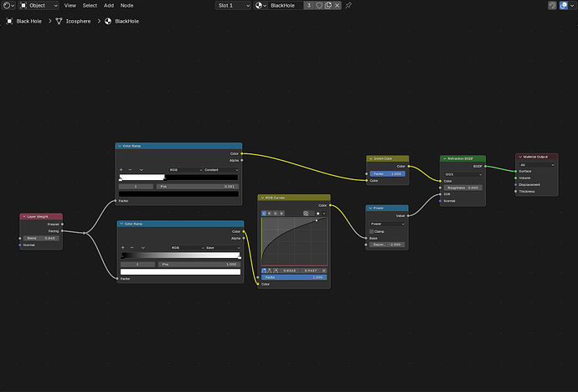Unlink the BlackHole material with the X icon

(x=337, y=6)
